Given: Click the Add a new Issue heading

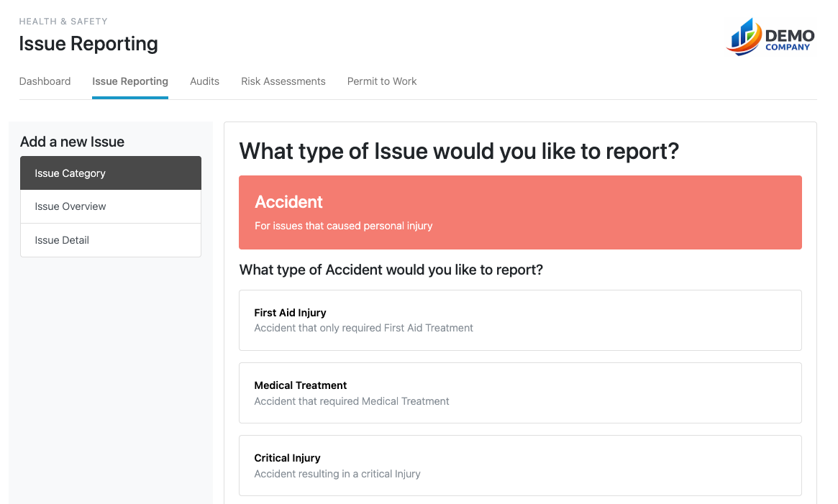Looking at the screenshot, I should coord(72,142).
